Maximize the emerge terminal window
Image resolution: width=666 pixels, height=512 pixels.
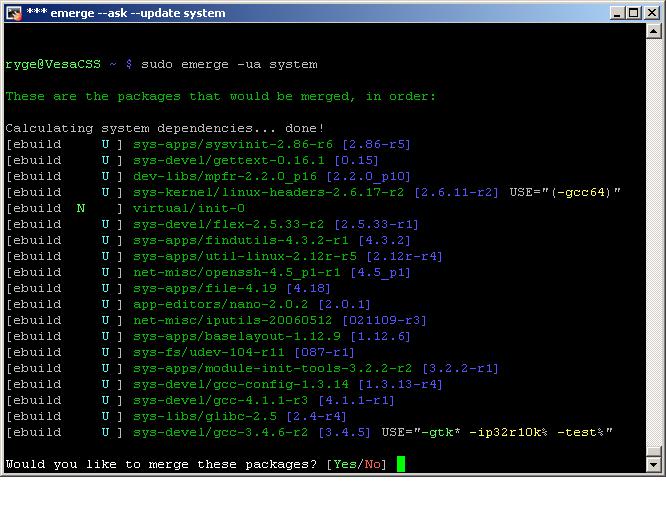tap(633, 13)
